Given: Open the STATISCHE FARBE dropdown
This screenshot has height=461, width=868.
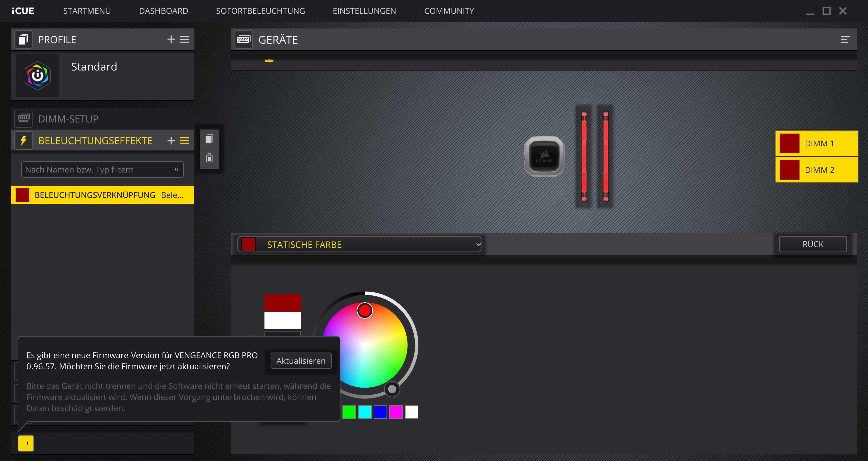Looking at the screenshot, I should (x=359, y=244).
